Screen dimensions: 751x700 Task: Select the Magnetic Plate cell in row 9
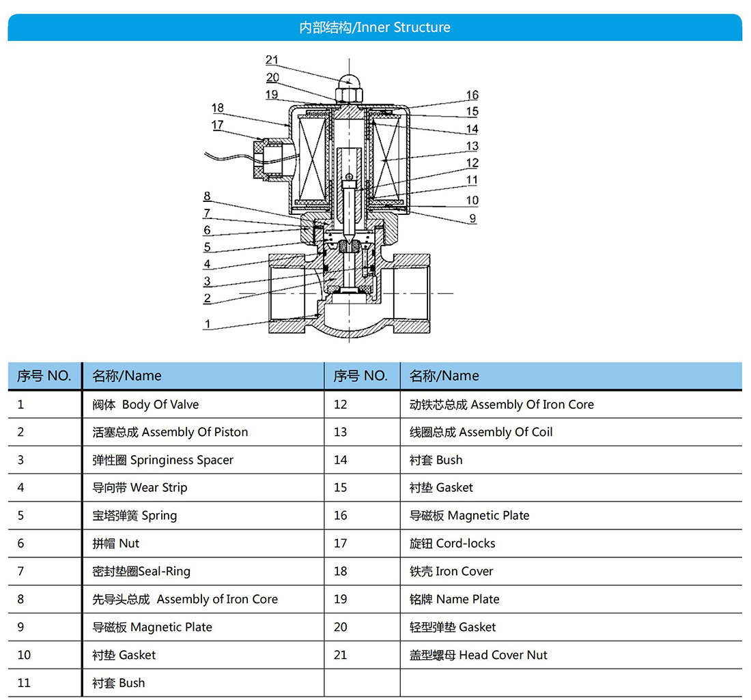click(x=203, y=627)
